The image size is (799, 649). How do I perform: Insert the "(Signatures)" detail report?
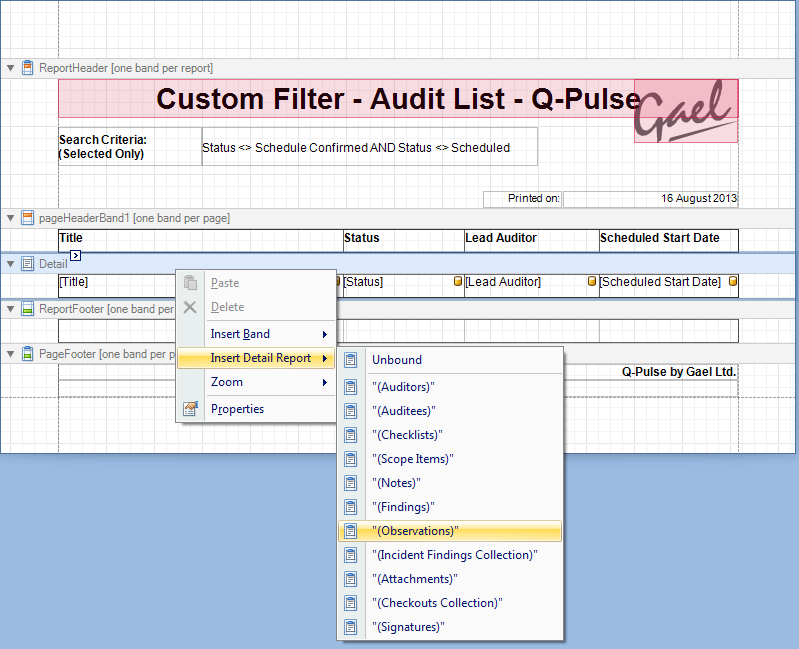[450, 627]
